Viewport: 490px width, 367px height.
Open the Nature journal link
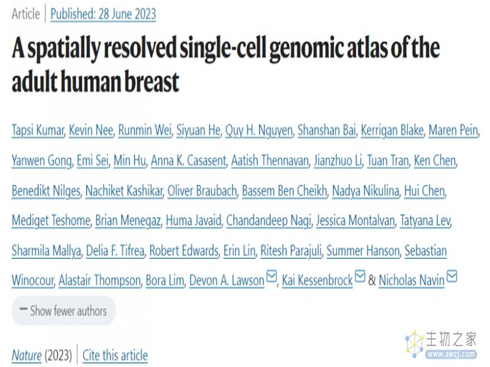[x=27, y=355]
